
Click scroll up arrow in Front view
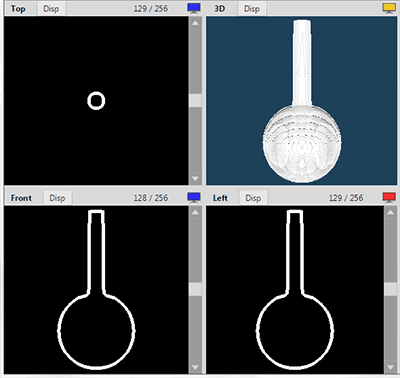click(195, 212)
